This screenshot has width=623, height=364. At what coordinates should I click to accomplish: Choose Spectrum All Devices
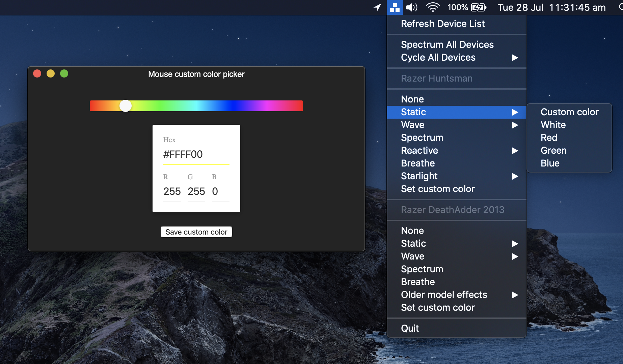click(456, 44)
